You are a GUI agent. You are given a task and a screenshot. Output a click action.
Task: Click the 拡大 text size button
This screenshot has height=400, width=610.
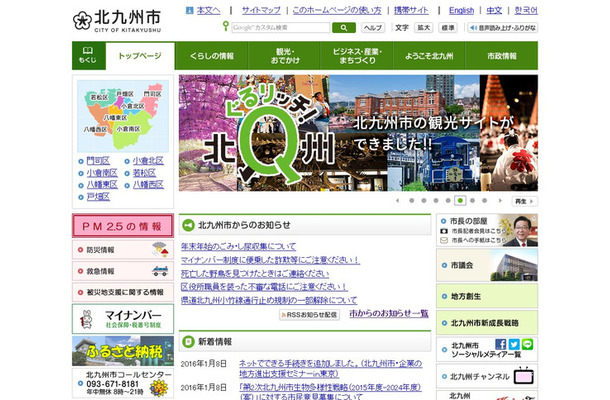point(424,28)
